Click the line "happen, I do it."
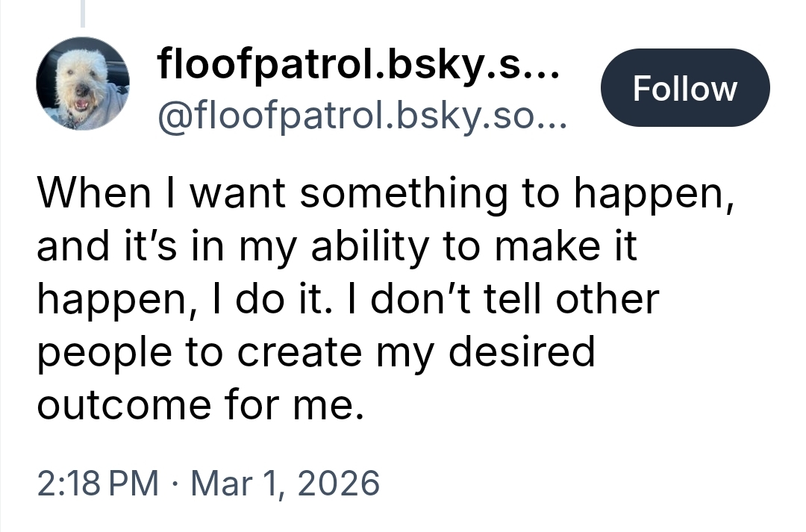 point(348,298)
